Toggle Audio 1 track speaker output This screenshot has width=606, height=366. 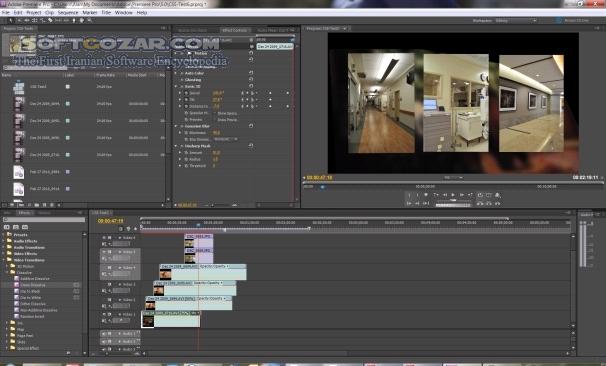[x=104, y=333]
